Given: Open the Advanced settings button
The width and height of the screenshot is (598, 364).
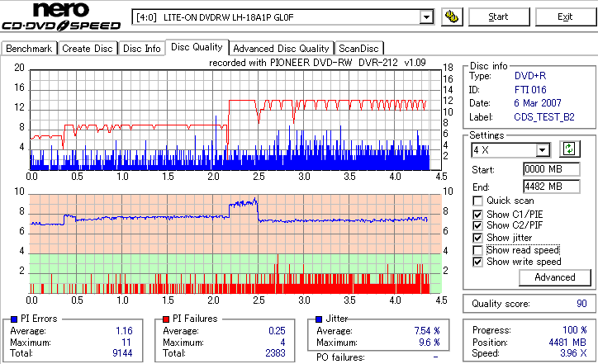Looking at the screenshot, I should point(555,277).
